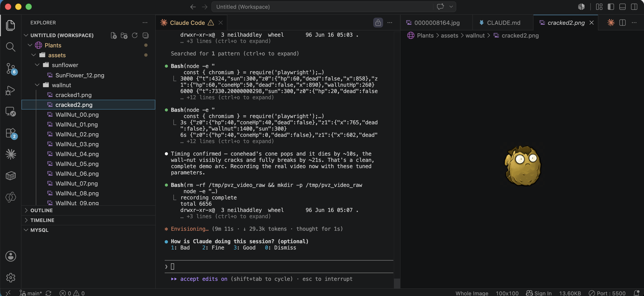Synchronize changes icon in status bar
This screenshot has width=644, height=296.
coord(49,293)
